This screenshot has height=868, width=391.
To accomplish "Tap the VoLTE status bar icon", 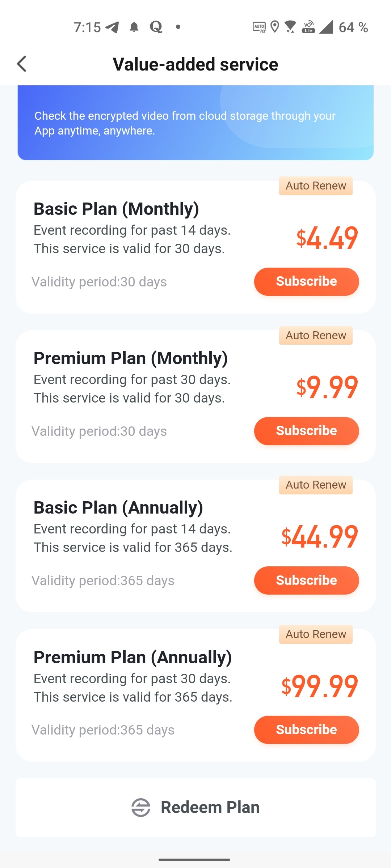I will pos(308,27).
